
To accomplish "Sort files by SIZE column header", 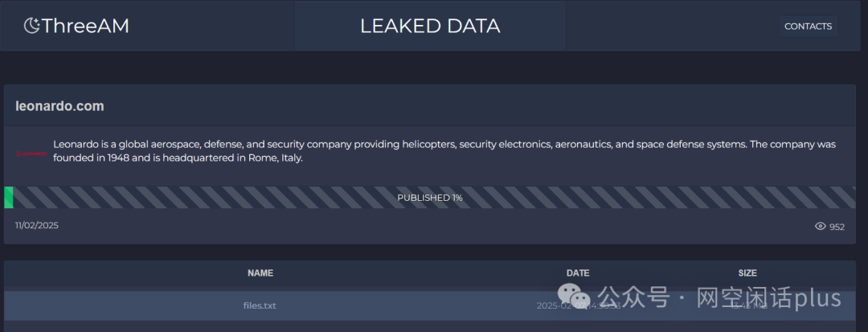I will coord(747,273).
